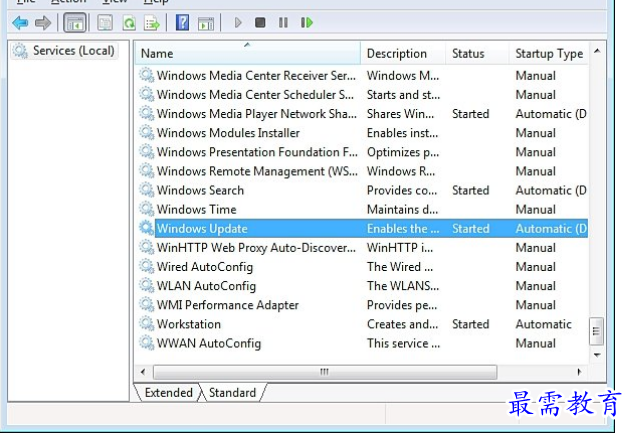Select the WWAN AutoConfig service
Viewport: 630px width, 435px height.
(363, 343)
